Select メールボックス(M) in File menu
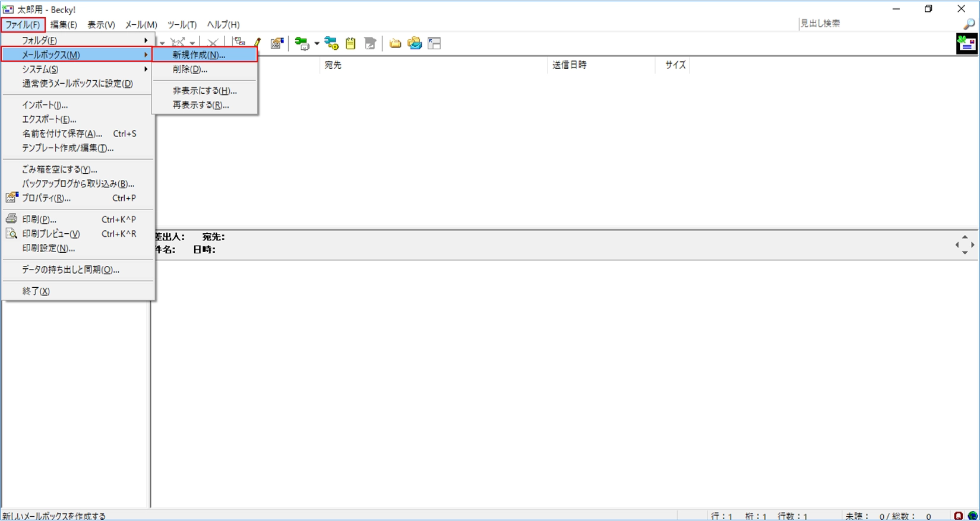Image resolution: width=980 pixels, height=521 pixels. [77, 55]
